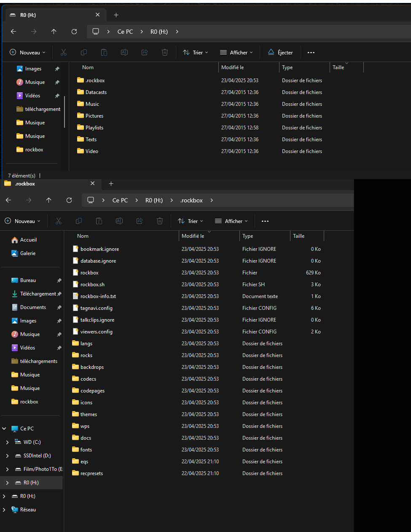
Task: Open more options in R0 (H:) toolbar
Action: click(x=311, y=52)
